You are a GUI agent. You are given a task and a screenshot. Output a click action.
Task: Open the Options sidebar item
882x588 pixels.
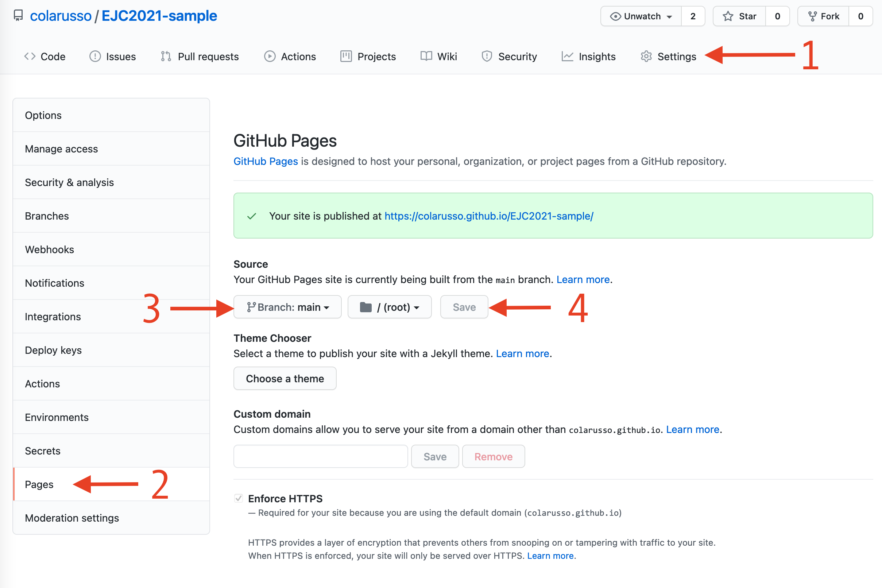[43, 115]
